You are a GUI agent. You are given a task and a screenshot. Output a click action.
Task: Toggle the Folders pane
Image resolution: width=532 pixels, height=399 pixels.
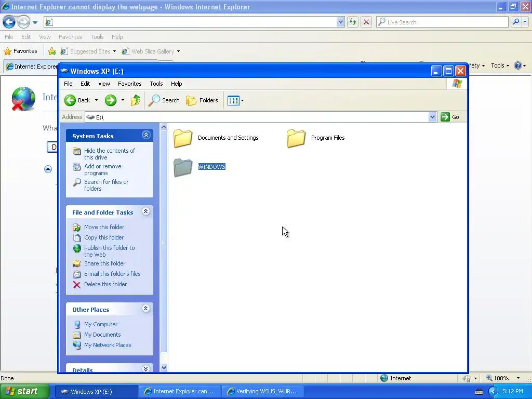coord(202,100)
